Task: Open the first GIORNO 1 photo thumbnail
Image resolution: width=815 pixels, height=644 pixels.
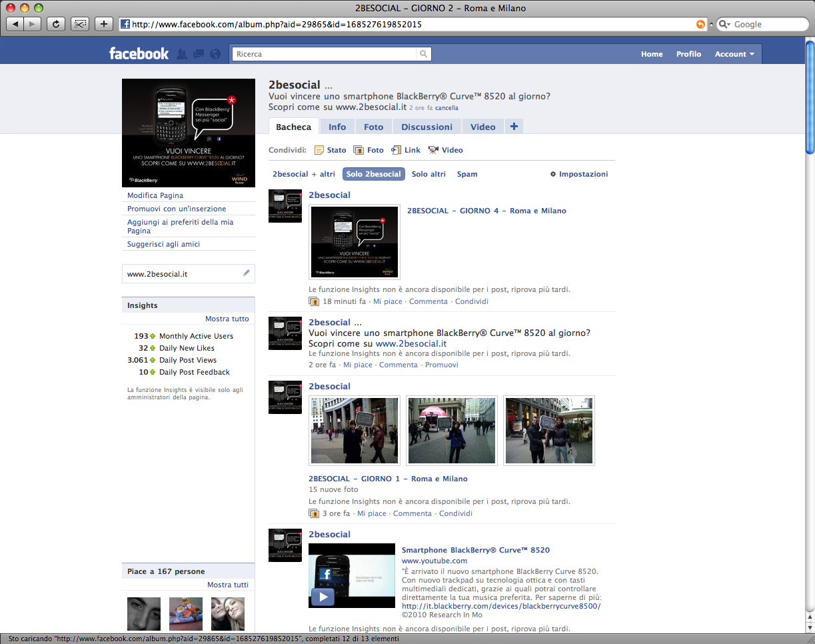Action: pyautogui.click(x=355, y=431)
